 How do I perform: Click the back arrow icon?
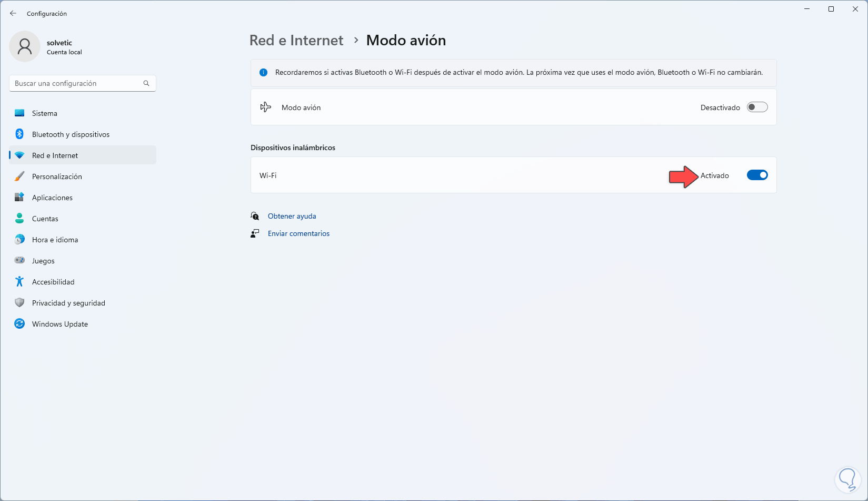click(x=13, y=14)
